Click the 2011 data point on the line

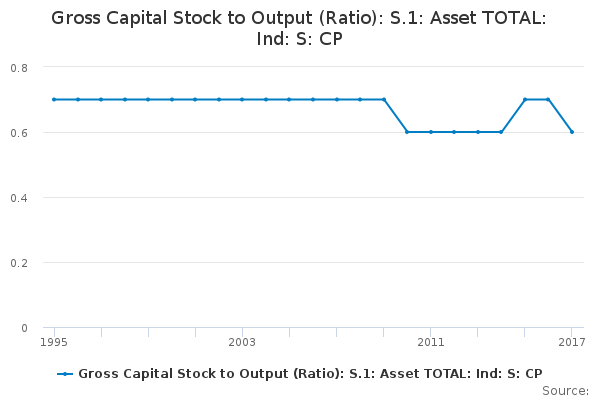(x=431, y=132)
